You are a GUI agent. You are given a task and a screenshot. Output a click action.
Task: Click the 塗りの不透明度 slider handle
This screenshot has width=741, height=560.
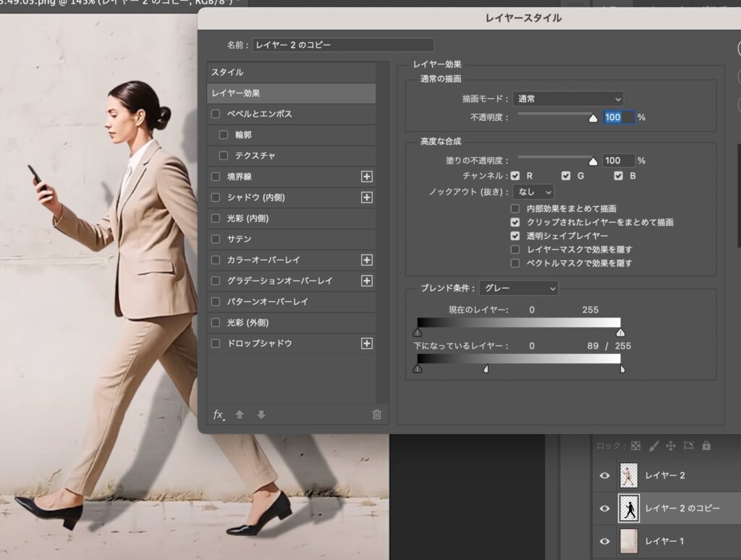point(593,162)
